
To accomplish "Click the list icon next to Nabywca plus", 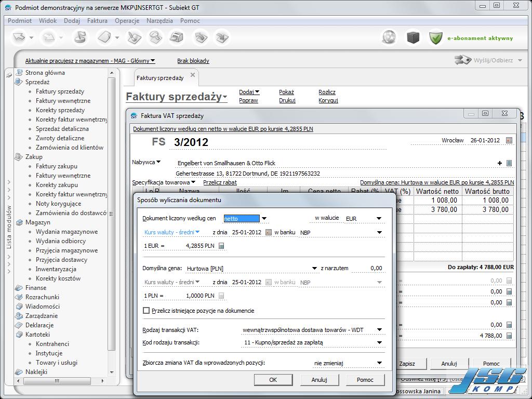I will click(509, 163).
